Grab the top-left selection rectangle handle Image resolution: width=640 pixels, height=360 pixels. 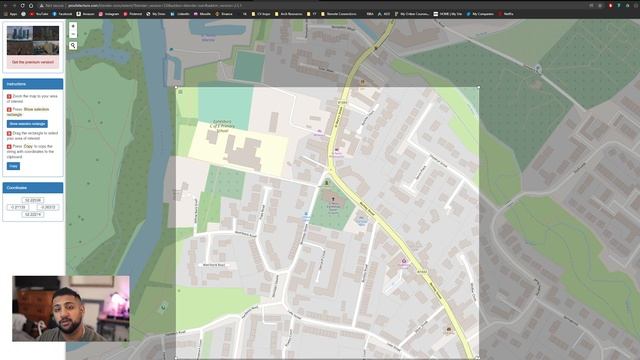click(x=176, y=87)
